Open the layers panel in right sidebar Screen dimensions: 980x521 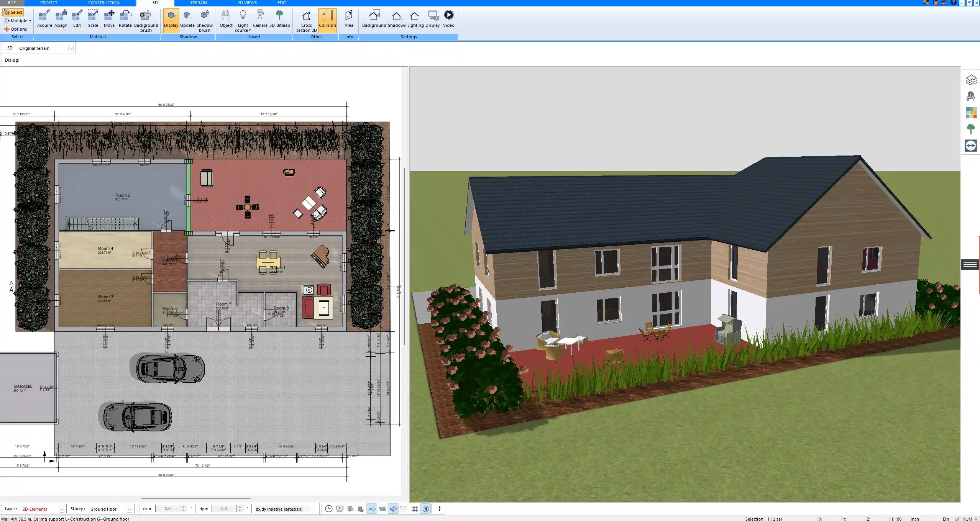971,80
